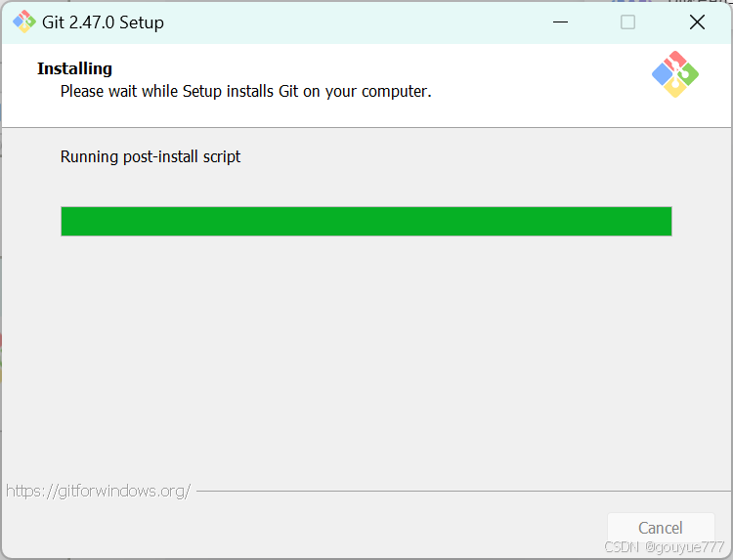Click the green installation progress bar
Image resolution: width=733 pixels, height=560 pixels.
click(x=366, y=221)
